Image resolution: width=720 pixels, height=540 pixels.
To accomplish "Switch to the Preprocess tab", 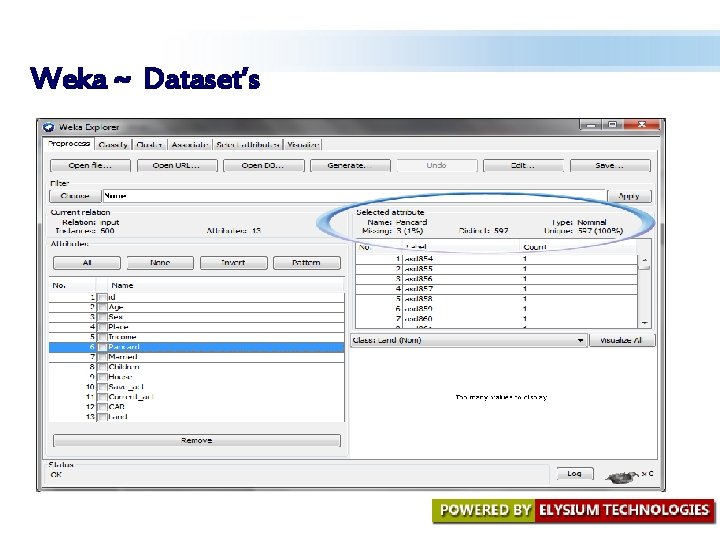I will pyautogui.click(x=69, y=144).
